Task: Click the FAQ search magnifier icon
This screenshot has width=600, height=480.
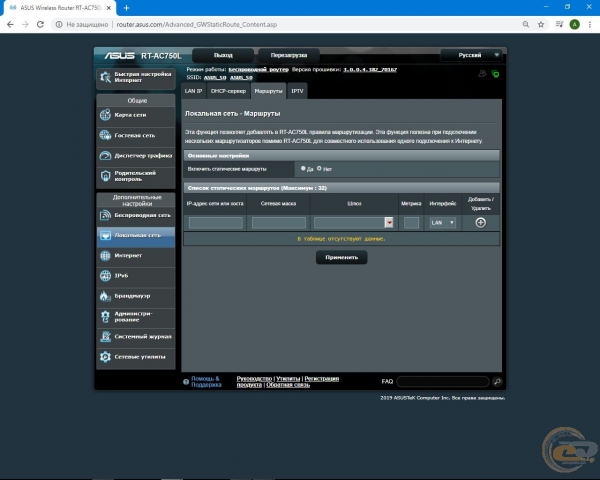Action: pyautogui.click(x=497, y=381)
